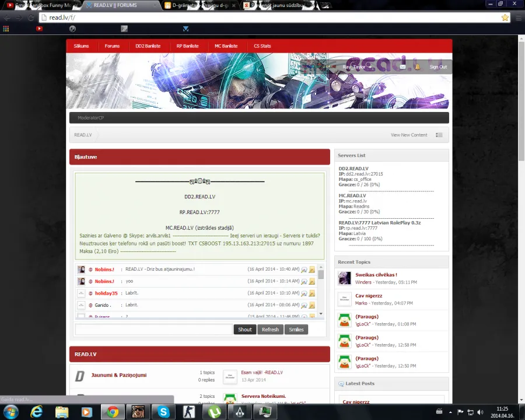Click the quote icon on the 'yoo' shout
Screen dimensions: 525x420
click(304, 281)
